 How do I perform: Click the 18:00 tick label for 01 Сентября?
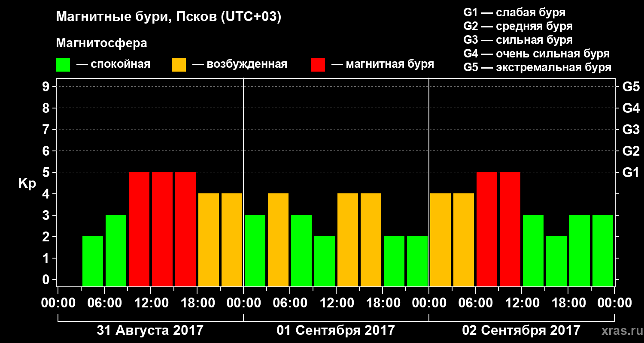[383, 303]
